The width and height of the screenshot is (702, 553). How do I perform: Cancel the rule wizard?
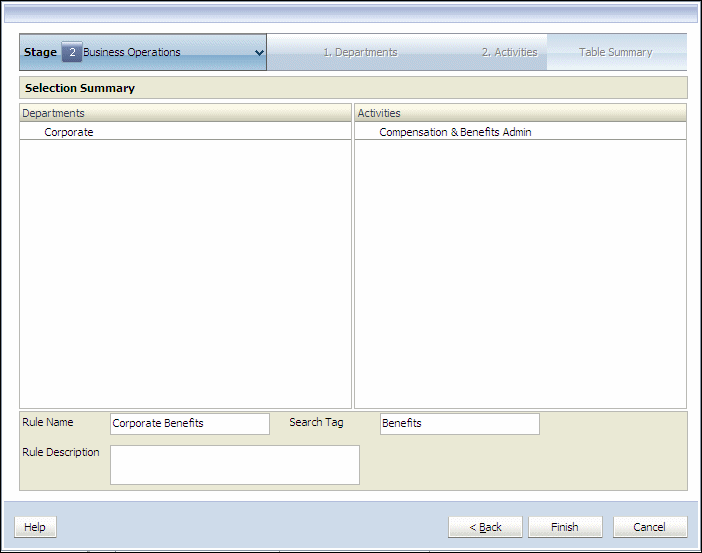point(650,527)
